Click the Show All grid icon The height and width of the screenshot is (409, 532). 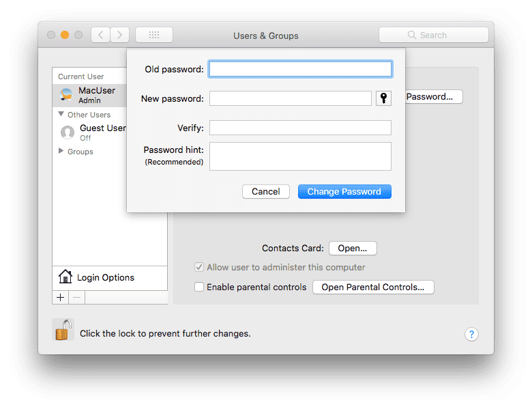tap(154, 35)
